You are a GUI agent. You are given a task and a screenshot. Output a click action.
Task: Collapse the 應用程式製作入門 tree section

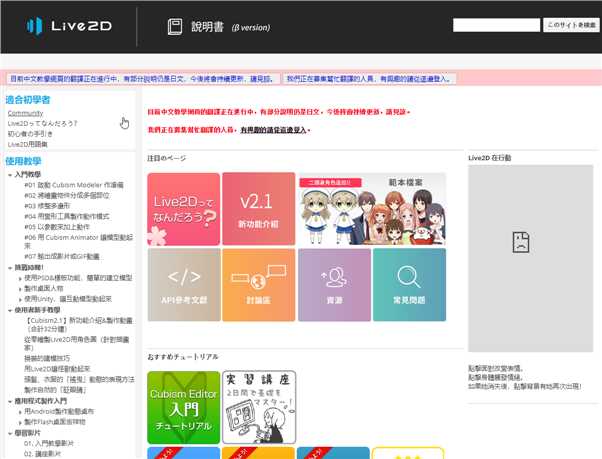(10, 401)
